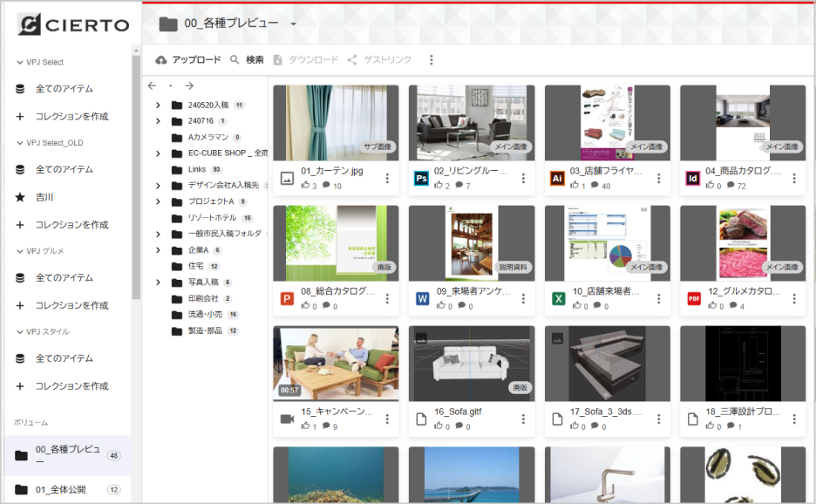The width and height of the screenshot is (816, 504).
Task: Open three-dot menu for 01_カーテン.jpg
Action: (x=388, y=178)
